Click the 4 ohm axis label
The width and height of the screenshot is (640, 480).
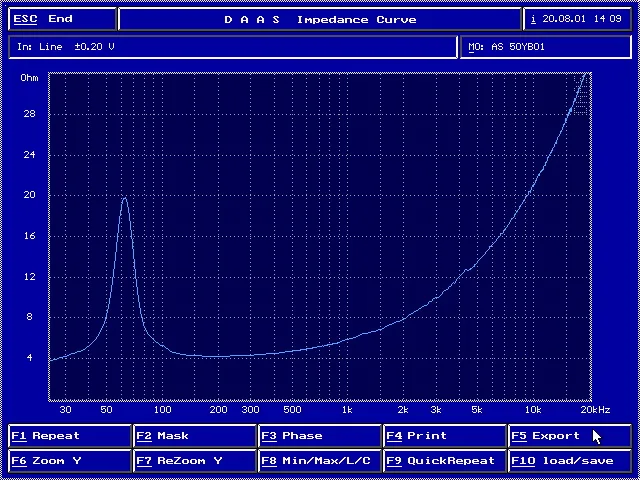[29, 358]
